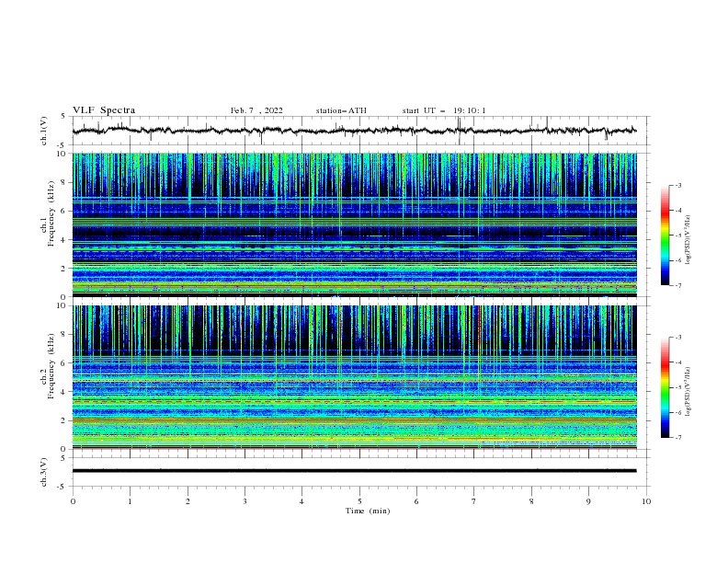Click the ch.1 "Frequency (kHz)" axis label
The height and width of the screenshot is (563, 728).
[x=51, y=214]
